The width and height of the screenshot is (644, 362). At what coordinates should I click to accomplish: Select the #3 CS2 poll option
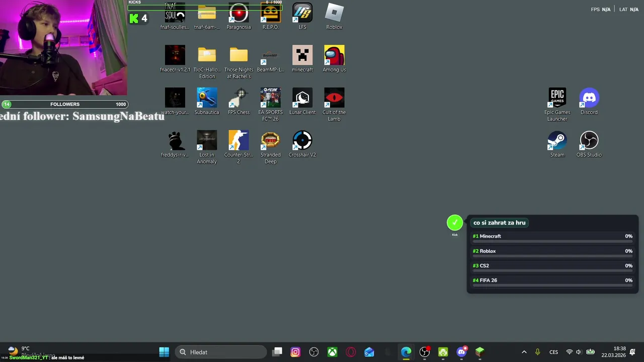(552, 267)
